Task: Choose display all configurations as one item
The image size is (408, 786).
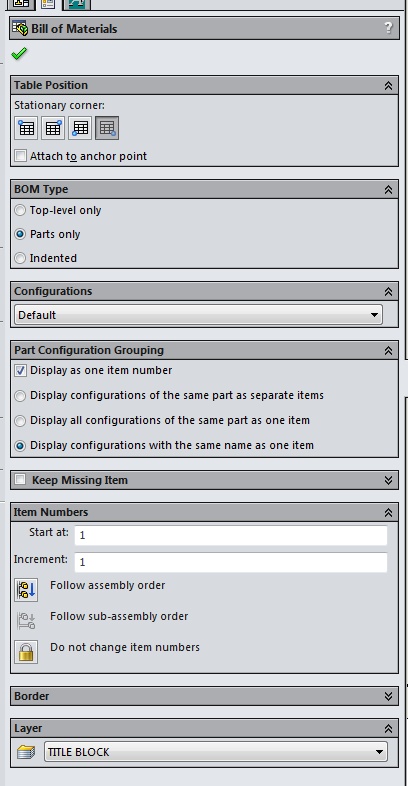Action: click(x=20, y=421)
